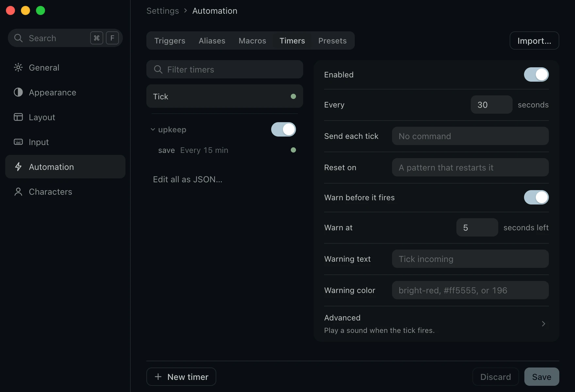Disable the upkeep group switch
Viewport: 575px width, 392px height.
click(x=284, y=130)
